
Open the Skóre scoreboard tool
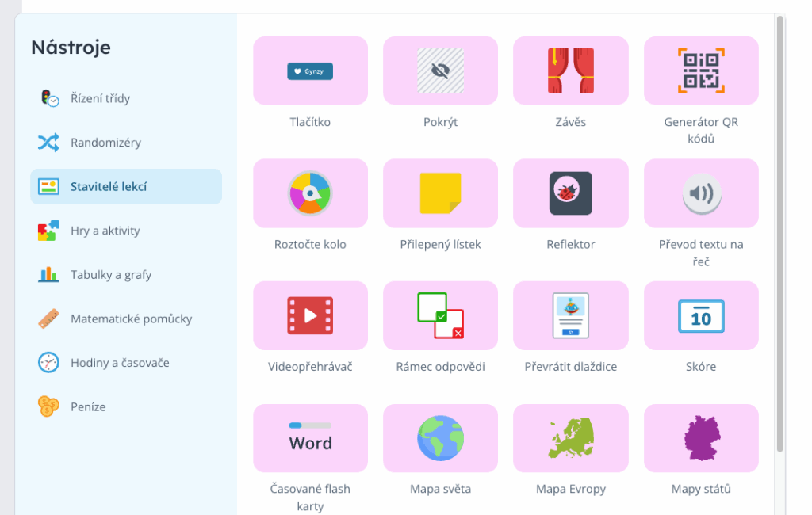tap(700, 315)
